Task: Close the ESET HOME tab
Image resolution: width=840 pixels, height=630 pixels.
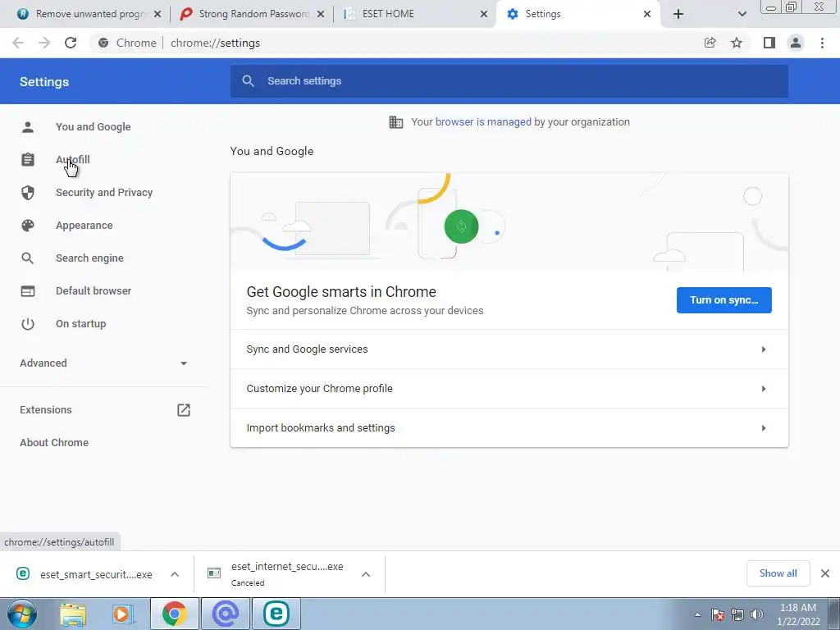Action: [x=484, y=14]
